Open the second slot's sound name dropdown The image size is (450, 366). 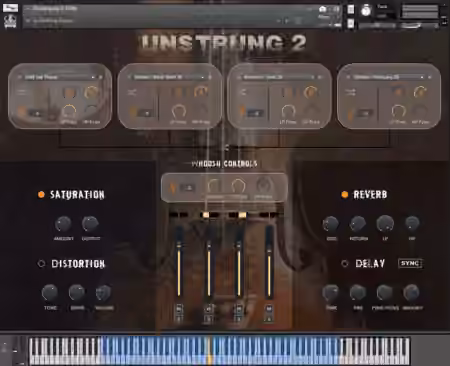[169, 77]
